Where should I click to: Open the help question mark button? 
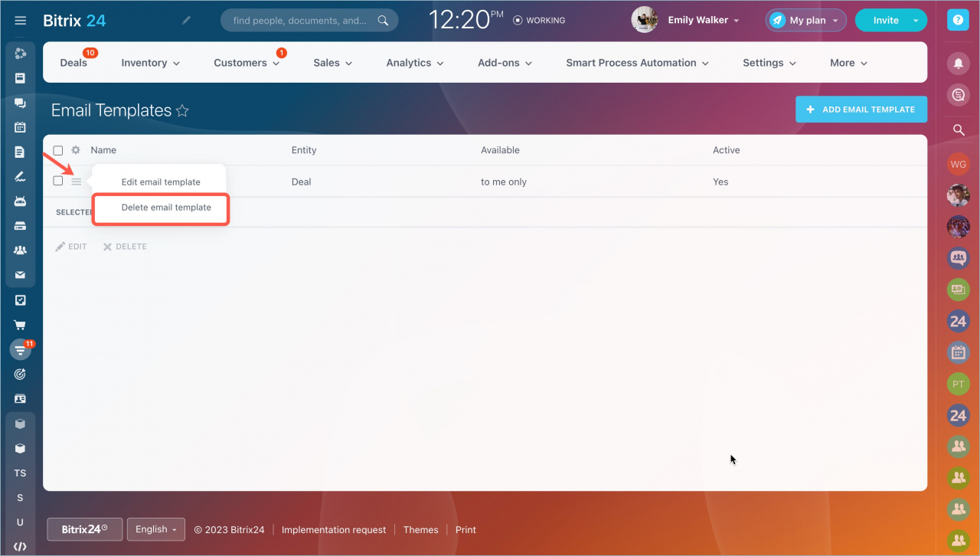958,21
